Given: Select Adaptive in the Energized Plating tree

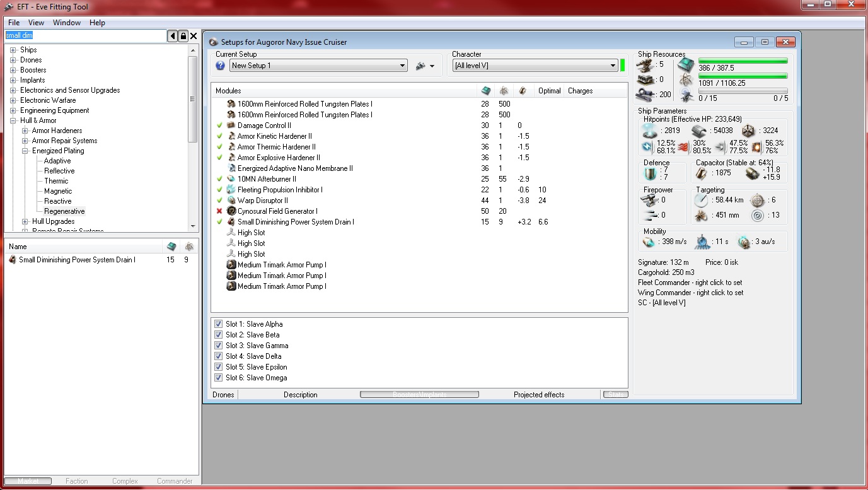Looking at the screenshot, I should [x=57, y=161].
